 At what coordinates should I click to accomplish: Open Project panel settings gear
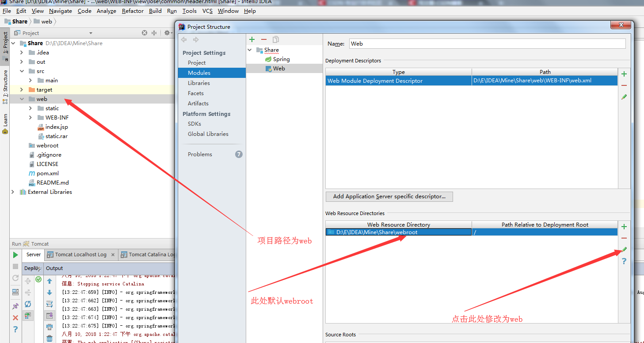pyautogui.click(x=168, y=33)
